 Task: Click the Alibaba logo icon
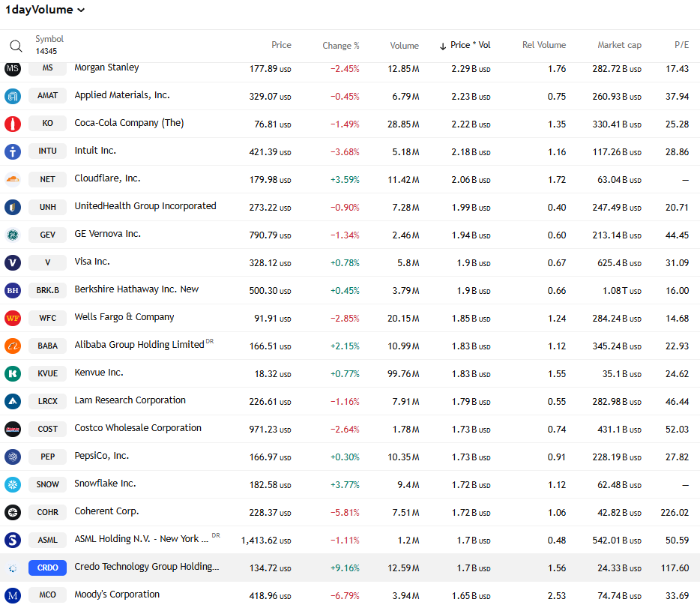pos(13,346)
